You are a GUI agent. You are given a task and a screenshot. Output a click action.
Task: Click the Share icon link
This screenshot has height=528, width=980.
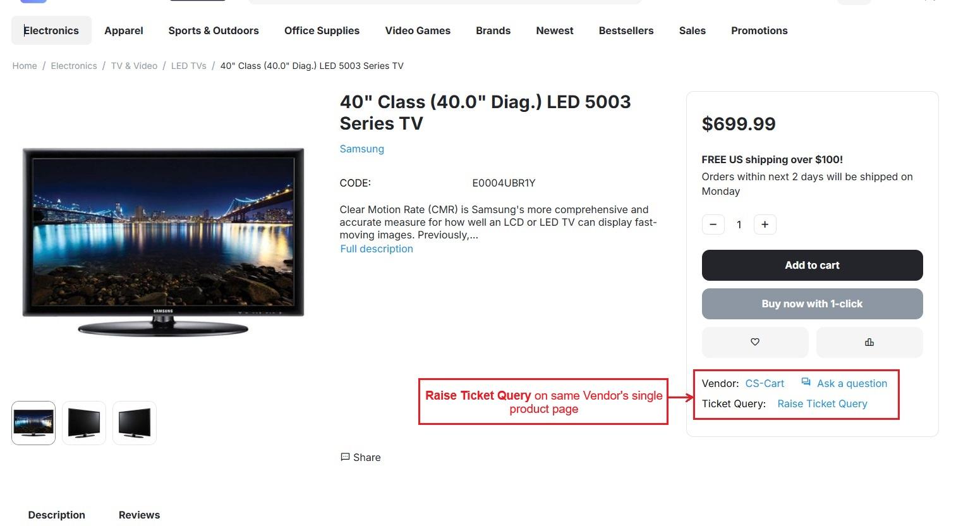[360, 457]
